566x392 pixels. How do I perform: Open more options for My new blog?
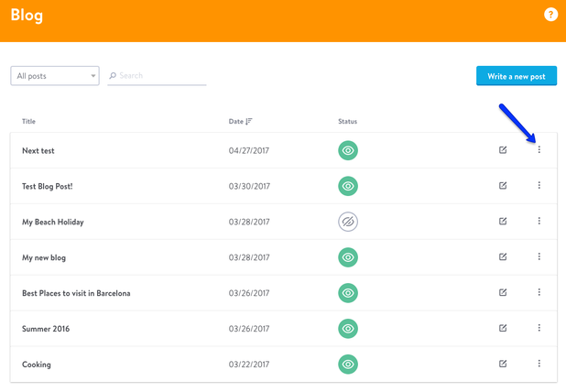pos(539,256)
